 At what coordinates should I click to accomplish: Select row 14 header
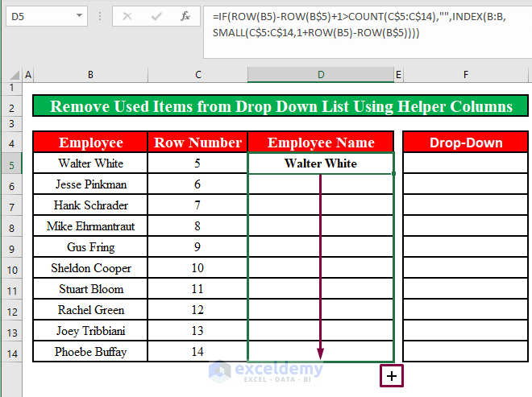[11, 354]
